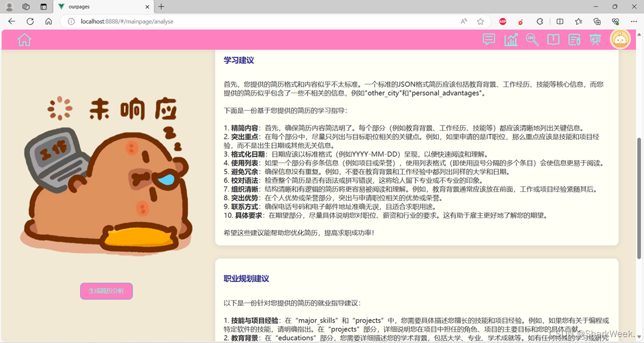Open the open-book learning icon
The width and height of the screenshot is (644, 343).
tap(553, 39)
